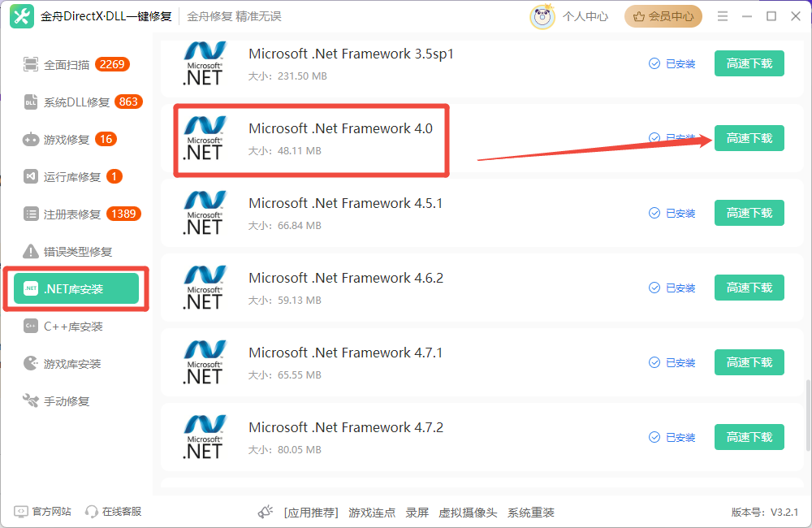
Task: Click the .NET logo for Framework 4.5.1
Action: point(205,213)
